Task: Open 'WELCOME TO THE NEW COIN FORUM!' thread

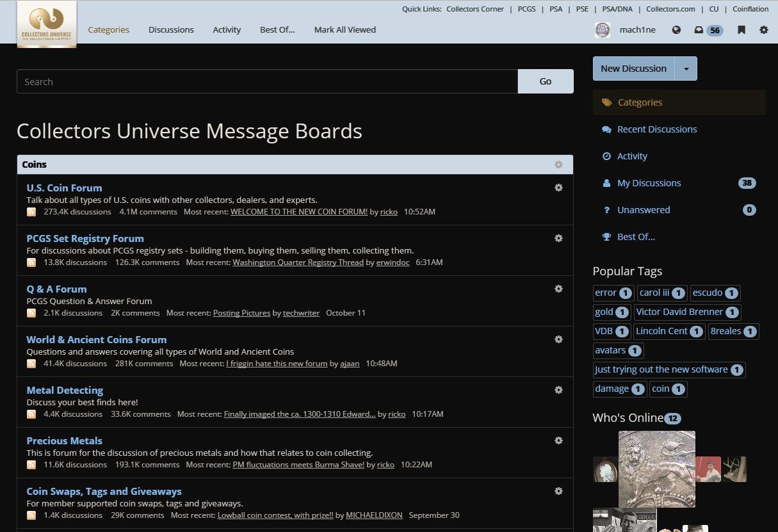Action: point(299,212)
